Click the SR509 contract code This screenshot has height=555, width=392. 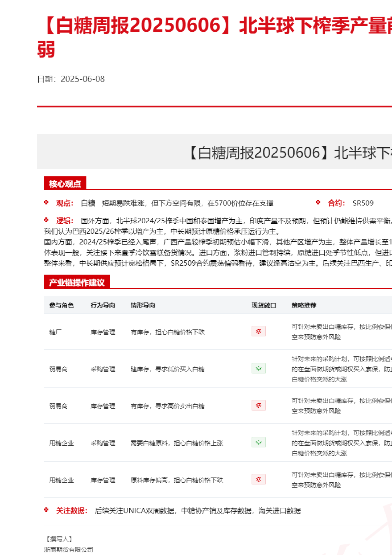(x=363, y=203)
